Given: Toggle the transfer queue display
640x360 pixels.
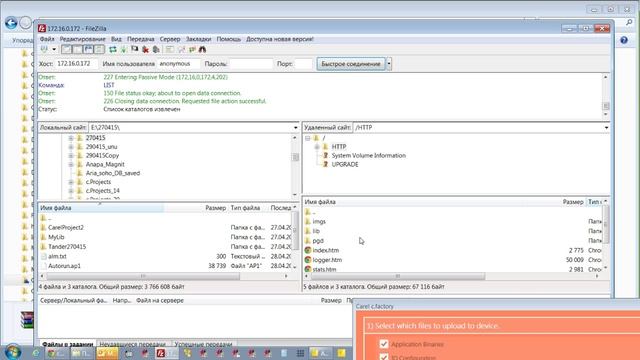Looking at the screenshot, I should click(99, 49).
